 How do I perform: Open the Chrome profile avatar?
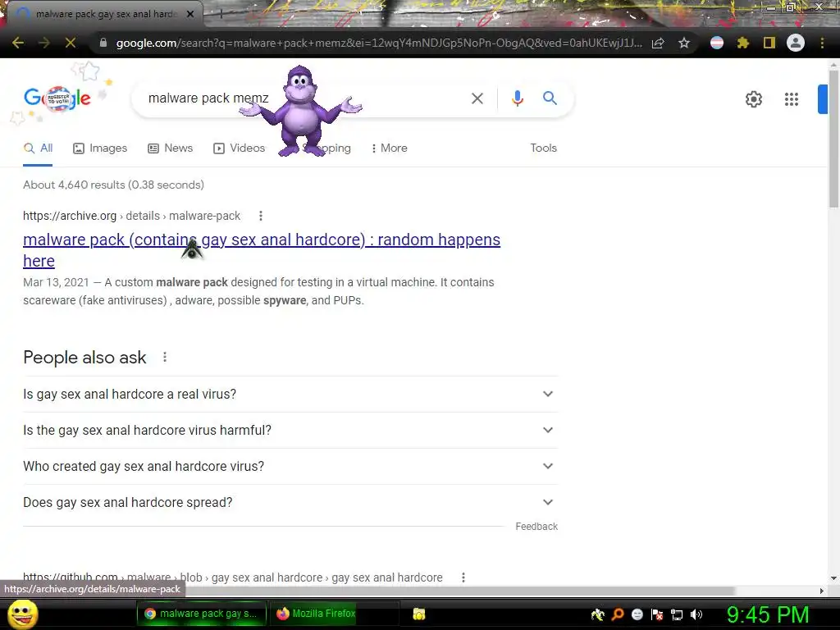(796, 43)
